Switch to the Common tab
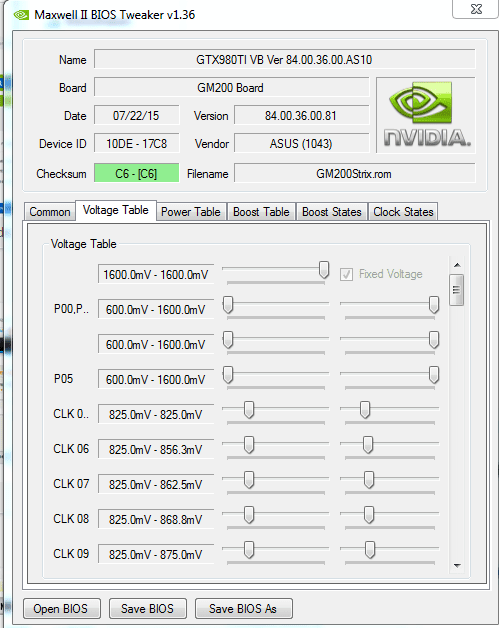 click(50, 211)
